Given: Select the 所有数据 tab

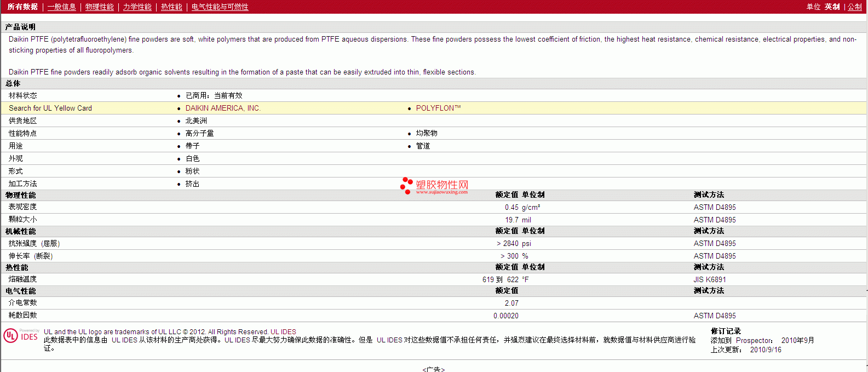Looking at the screenshot, I should (x=22, y=7).
